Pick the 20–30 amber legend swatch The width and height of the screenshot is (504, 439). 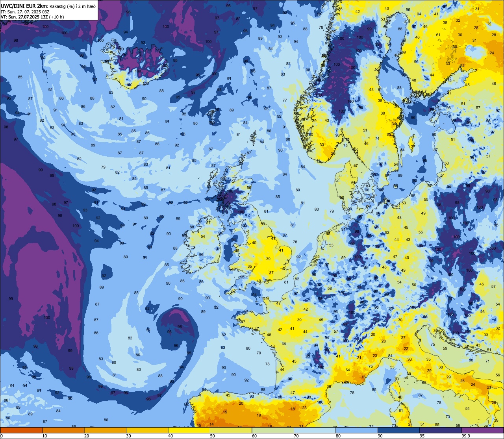click(105, 431)
